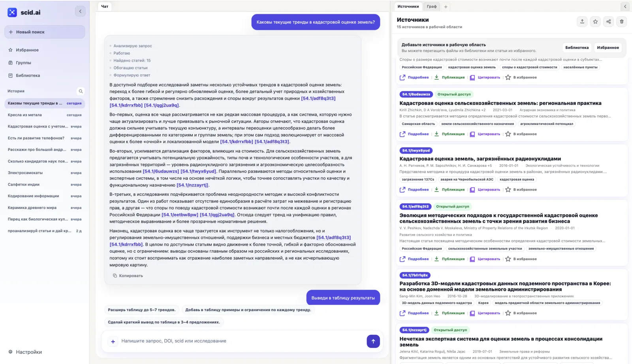Download Публикация for source 54.1/twyx6yud
This screenshot has width=632, height=364.
450,190
